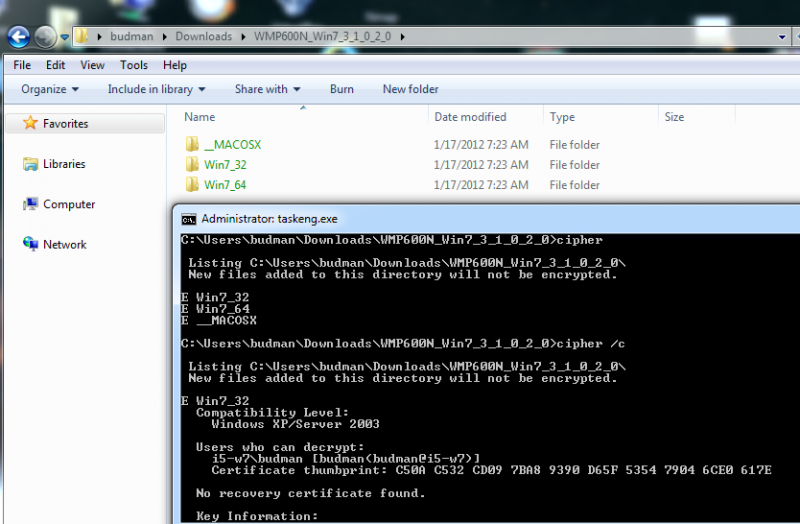Click the Burn toolbar button

tap(342, 89)
